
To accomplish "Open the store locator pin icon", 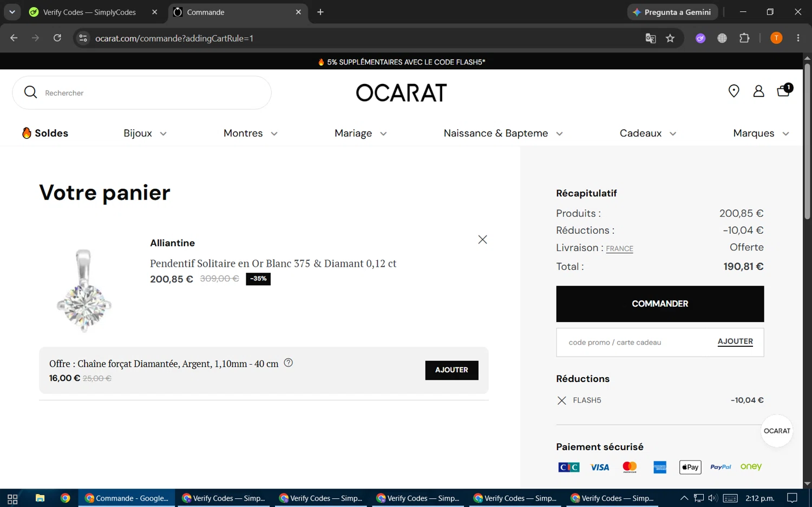I will pyautogui.click(x=734, y=91).
